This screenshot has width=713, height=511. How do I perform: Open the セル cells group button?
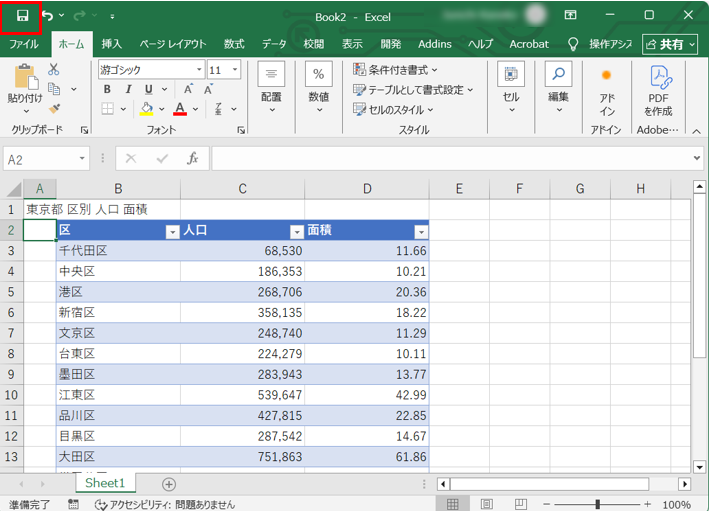tap(511, 89)
